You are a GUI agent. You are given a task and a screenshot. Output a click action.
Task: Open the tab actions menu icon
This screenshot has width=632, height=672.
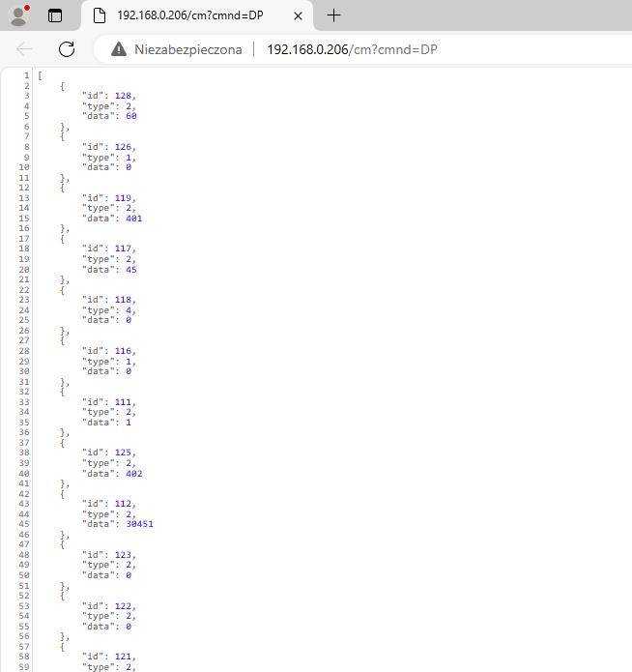(55, 15)
